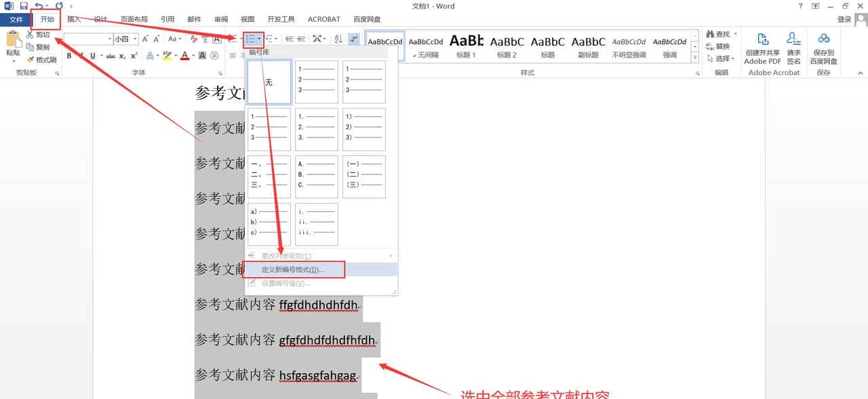Select the 无 (None) numbering option

(x=269, y=81)
